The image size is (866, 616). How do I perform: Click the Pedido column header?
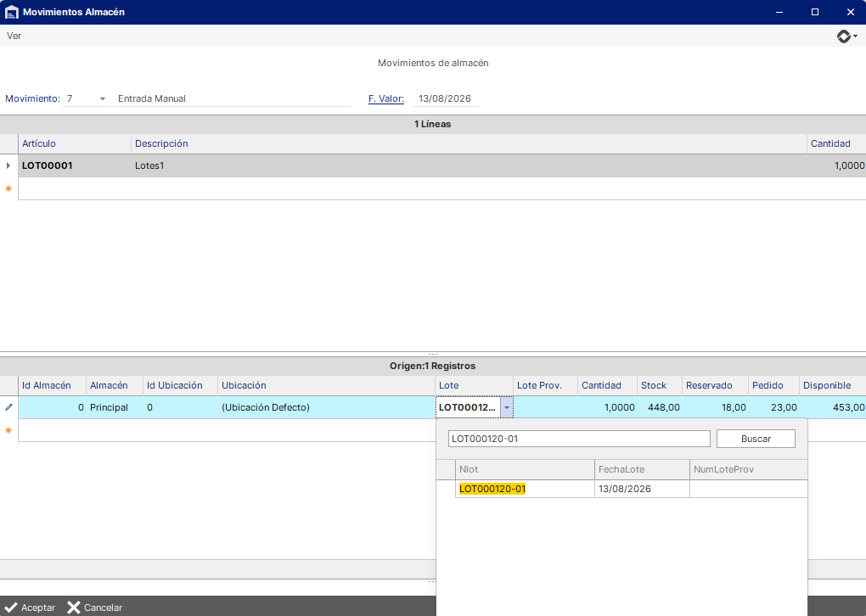coord(773,385)
